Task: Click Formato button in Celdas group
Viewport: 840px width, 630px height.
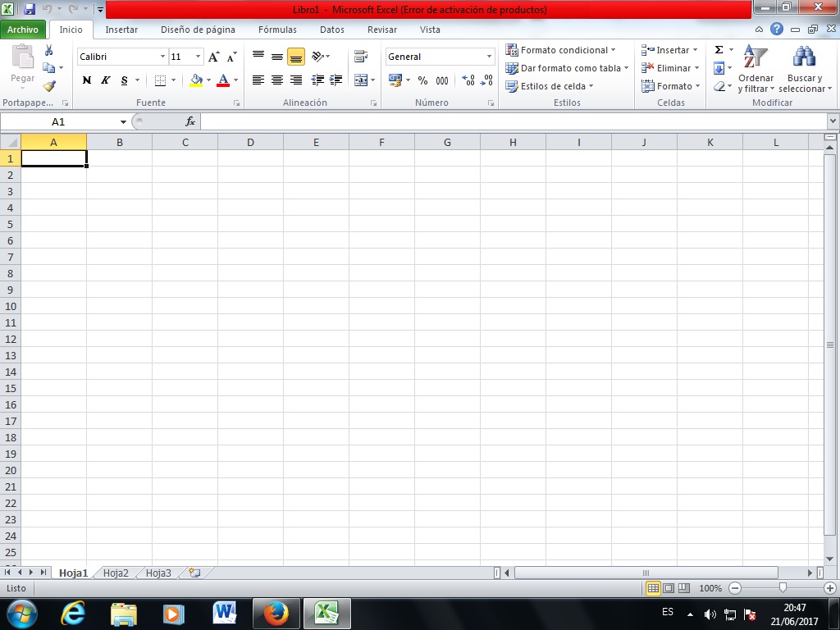Action: coord(671,86)
